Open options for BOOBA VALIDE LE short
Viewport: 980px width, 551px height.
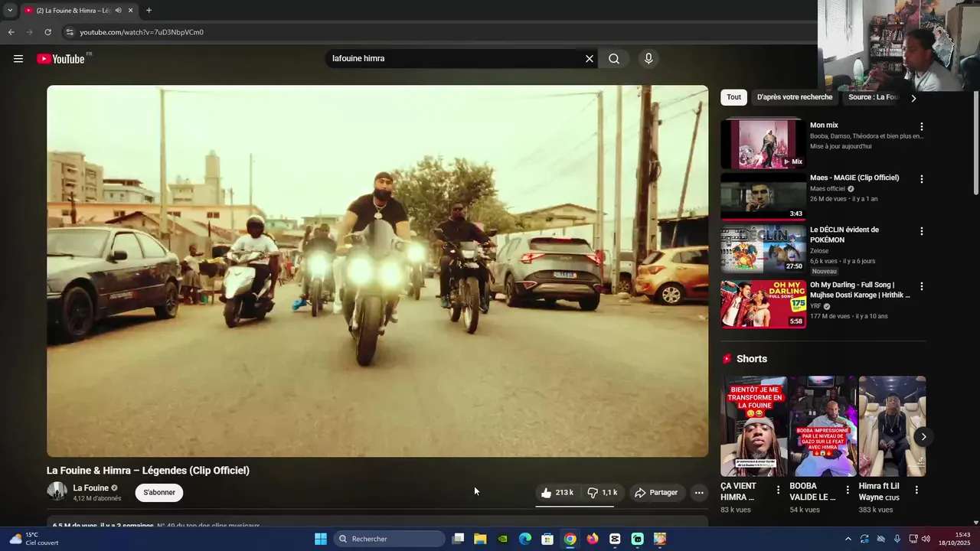[x=848, y=490]
